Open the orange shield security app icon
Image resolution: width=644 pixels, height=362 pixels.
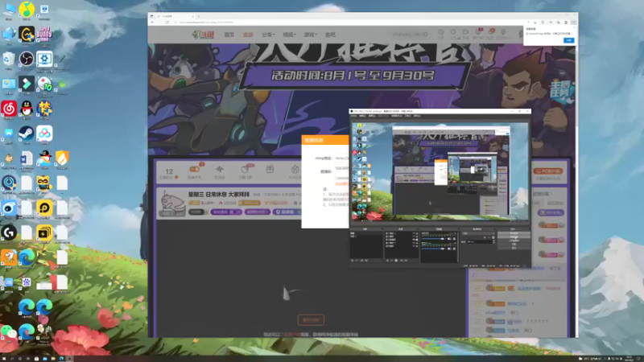[x=62, y=158]
